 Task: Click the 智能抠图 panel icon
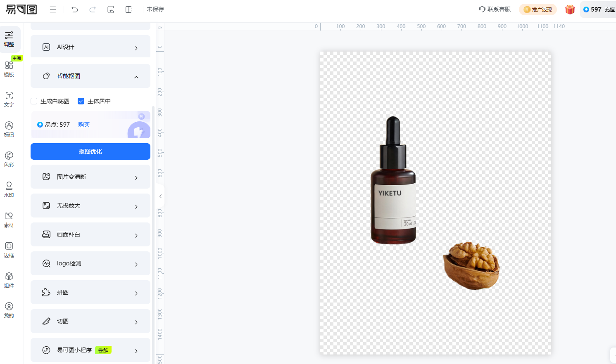pyautogui.click(x=46, y=76)
